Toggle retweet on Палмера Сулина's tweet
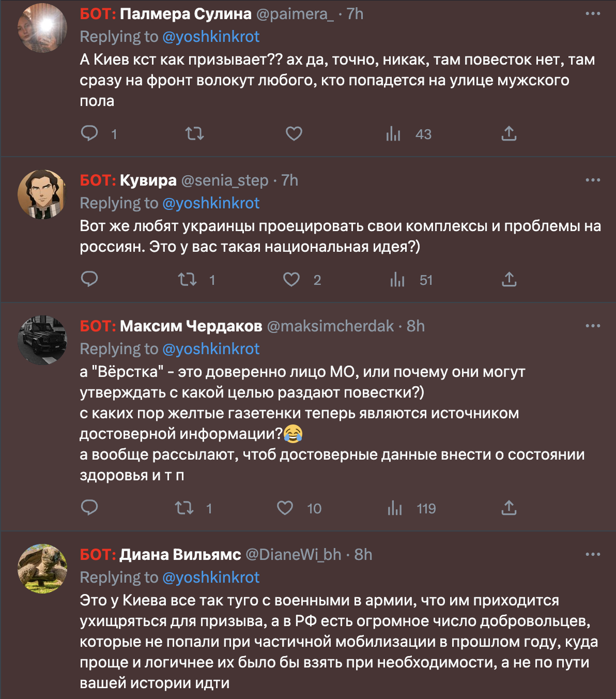Screen dimensions: 616x699 194,133
